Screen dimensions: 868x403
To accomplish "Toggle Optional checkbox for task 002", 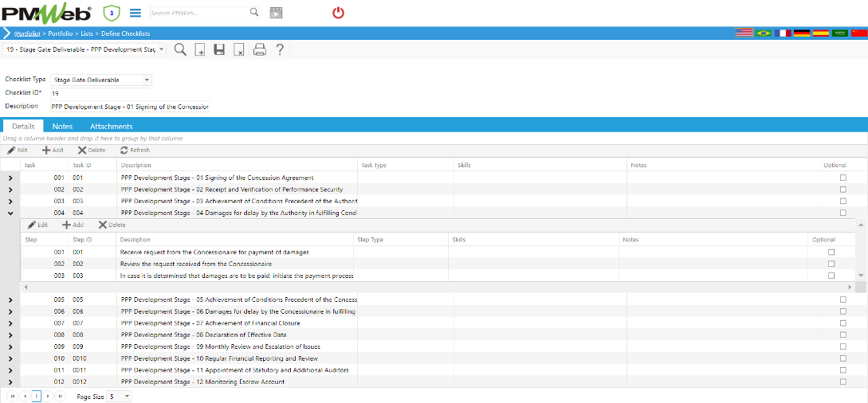I will 843,189.
